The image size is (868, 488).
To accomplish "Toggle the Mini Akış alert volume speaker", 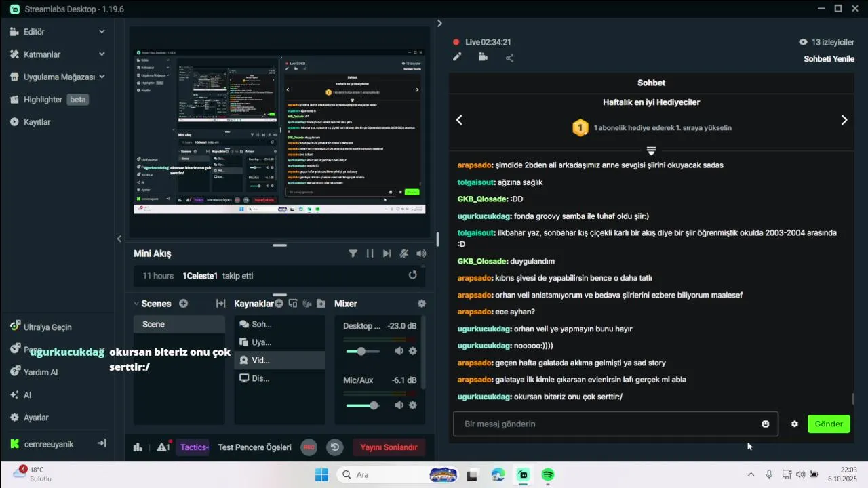I will (x=421, y=253).
